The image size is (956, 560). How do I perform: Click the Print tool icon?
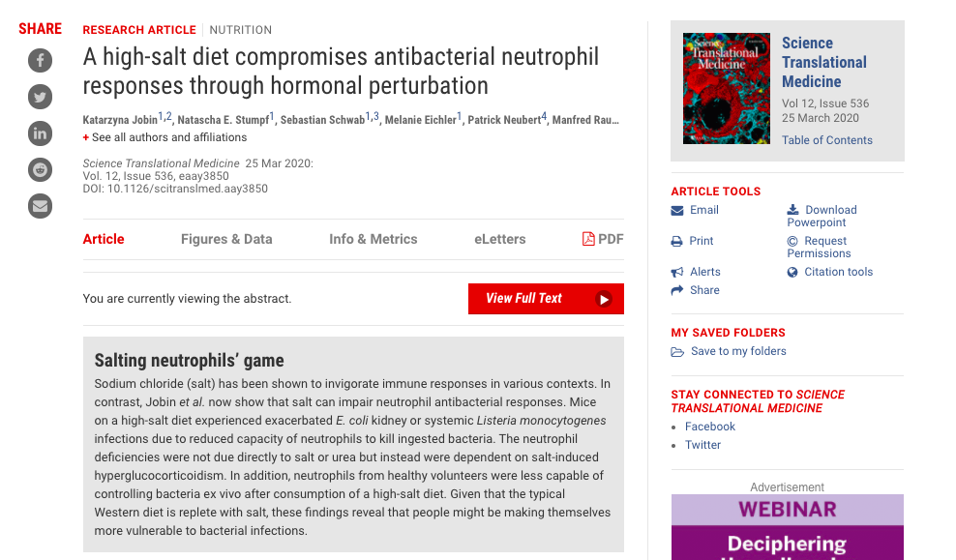[677, 241]
